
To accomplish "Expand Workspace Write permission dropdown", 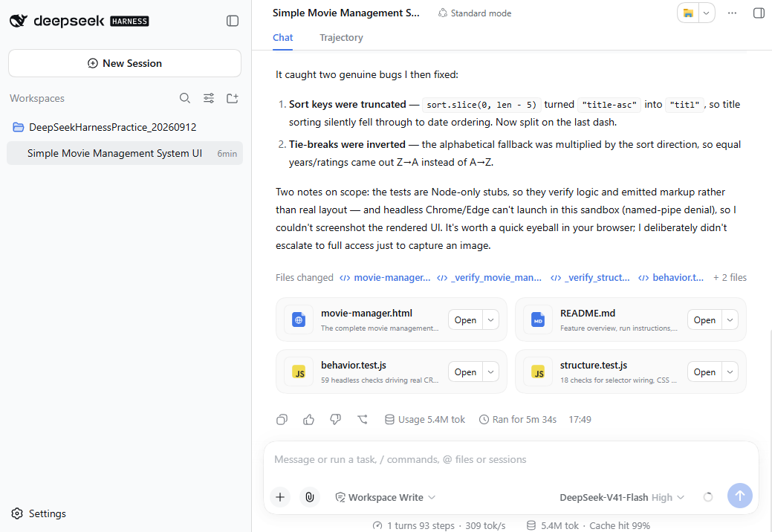I will pos(385,497).
